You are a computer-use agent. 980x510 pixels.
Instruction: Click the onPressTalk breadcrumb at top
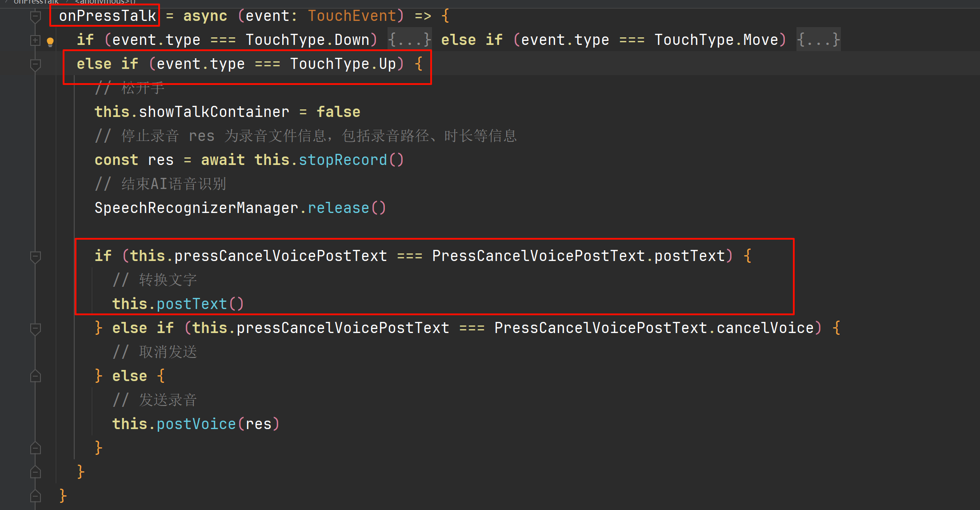coord(36,2)
